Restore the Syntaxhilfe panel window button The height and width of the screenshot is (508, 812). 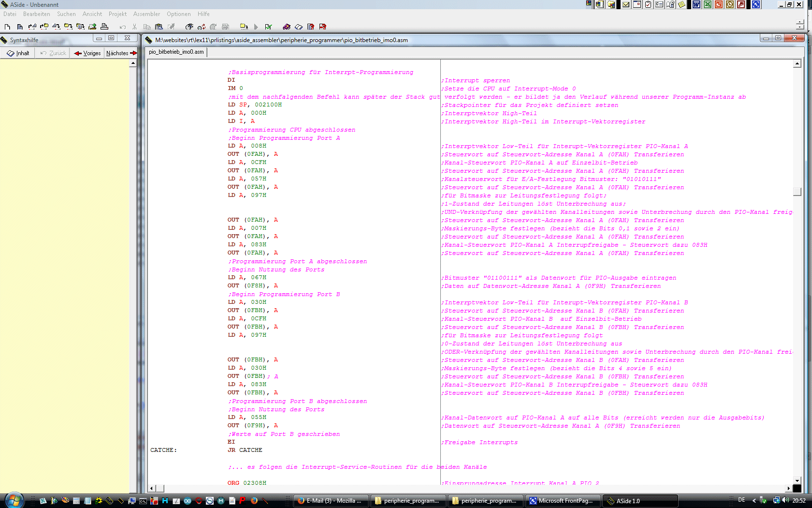coord(111,38)
